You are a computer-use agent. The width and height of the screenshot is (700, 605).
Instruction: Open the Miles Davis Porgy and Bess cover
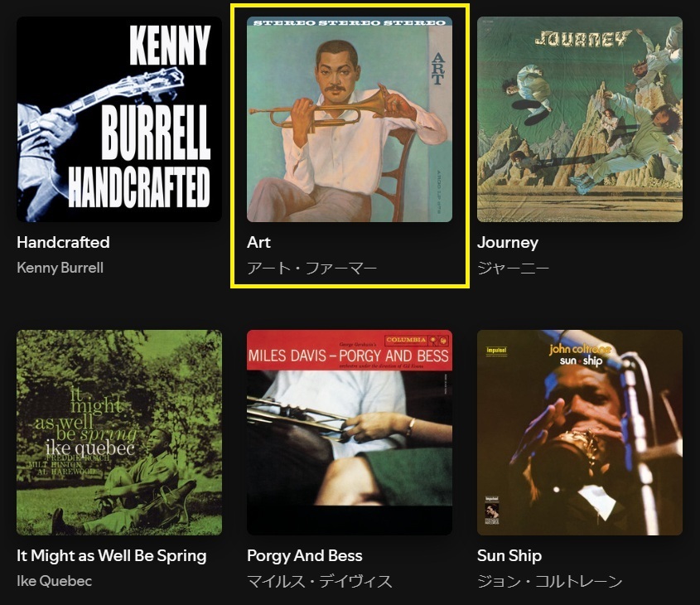(x=350, y=433)
